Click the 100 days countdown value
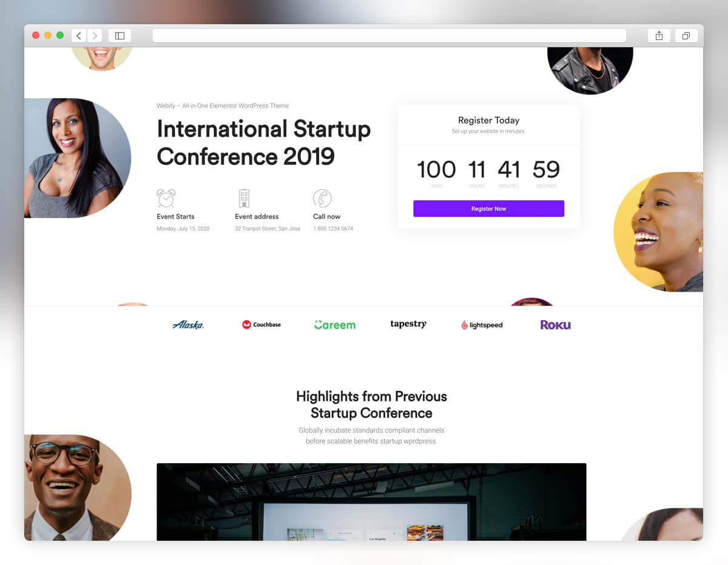The height and width of the screenshot is (565, 728). coord(436,170)
